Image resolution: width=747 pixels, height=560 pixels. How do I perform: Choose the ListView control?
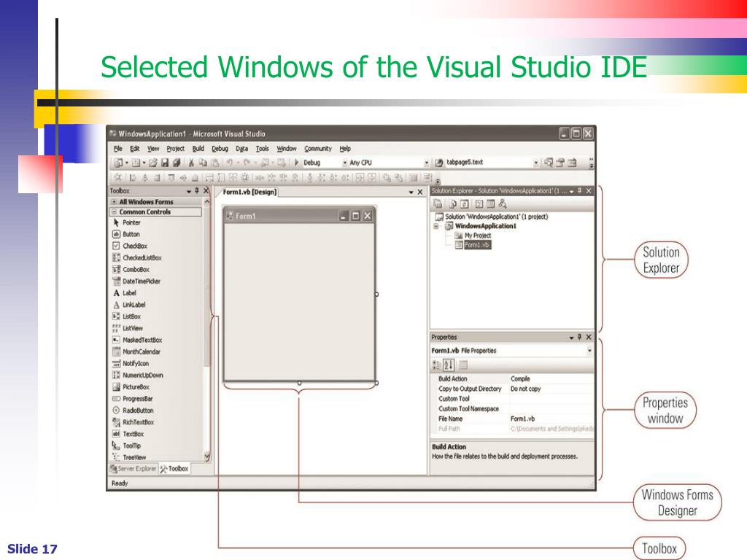click(128, 328)
